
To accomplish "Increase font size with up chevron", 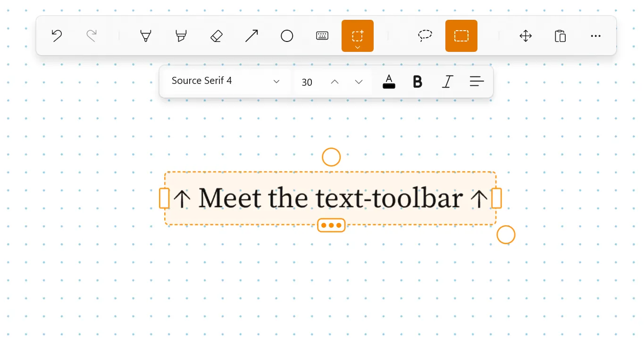I will coord(335,82).
